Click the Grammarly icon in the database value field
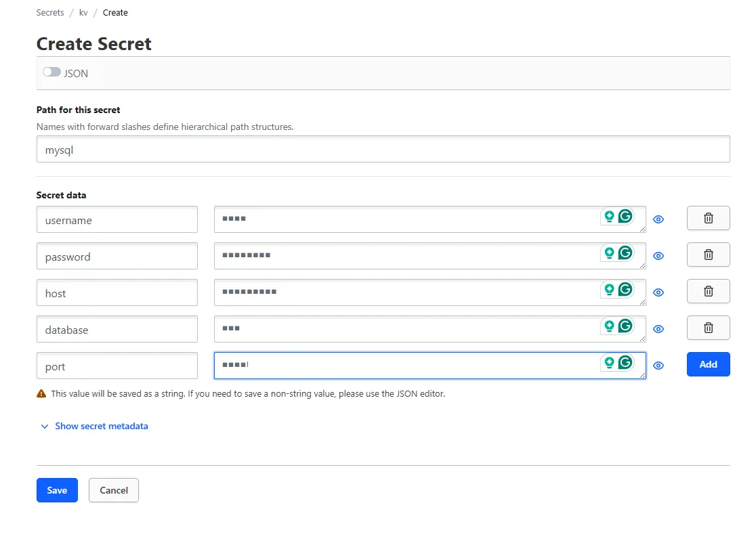 (x=624, y=326)
